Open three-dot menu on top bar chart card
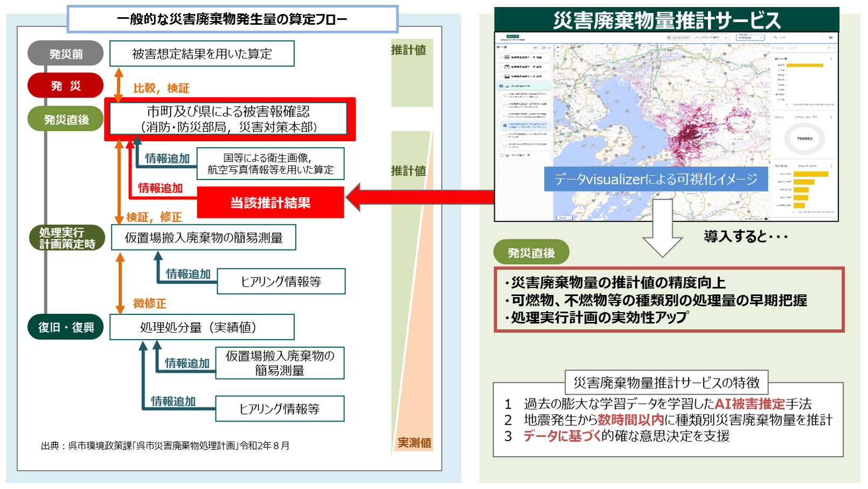 831,58
